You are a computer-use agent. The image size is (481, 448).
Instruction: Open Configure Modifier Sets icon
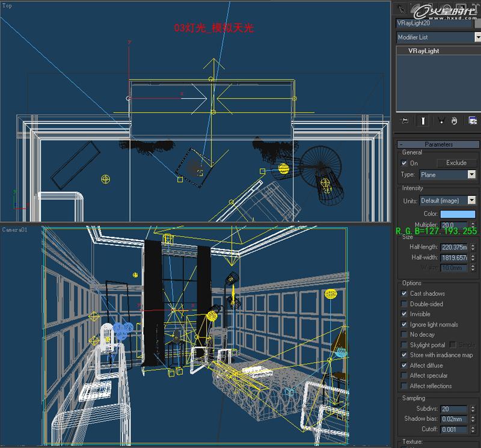pos(473,121)
